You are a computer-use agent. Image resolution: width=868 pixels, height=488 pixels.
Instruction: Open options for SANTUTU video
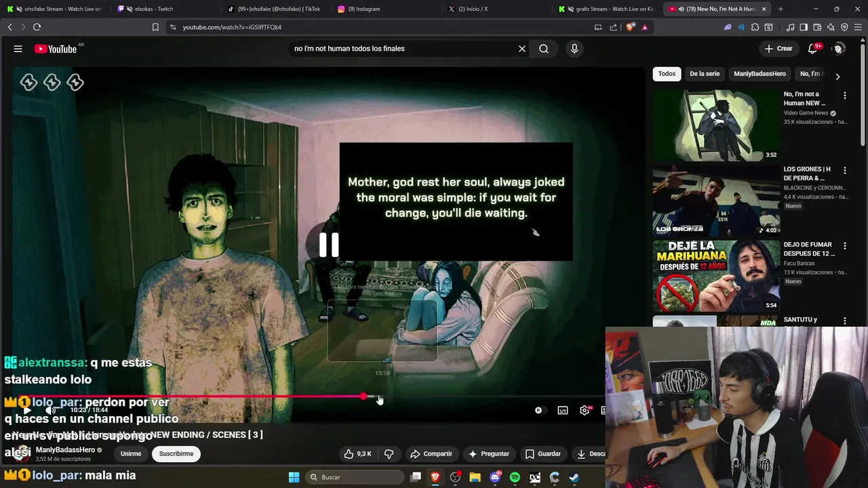(844, 321)
